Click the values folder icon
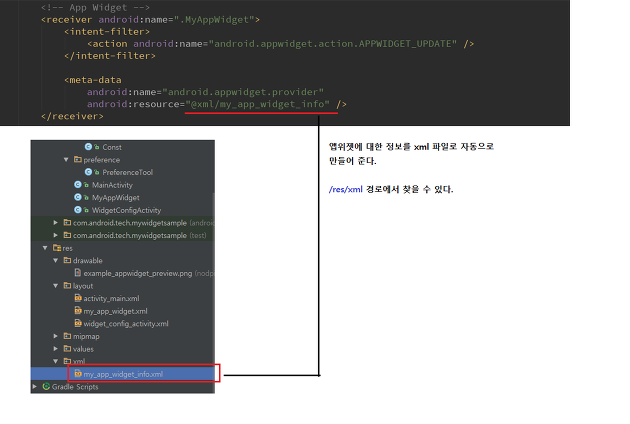The width and height of the screenshot is (630, 424). tap(67, 349)
